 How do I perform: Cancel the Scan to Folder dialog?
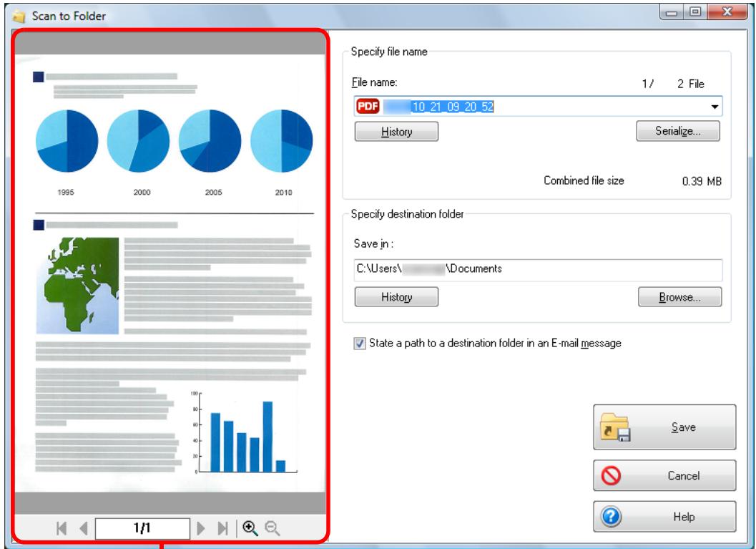click(x=664, y=476)
